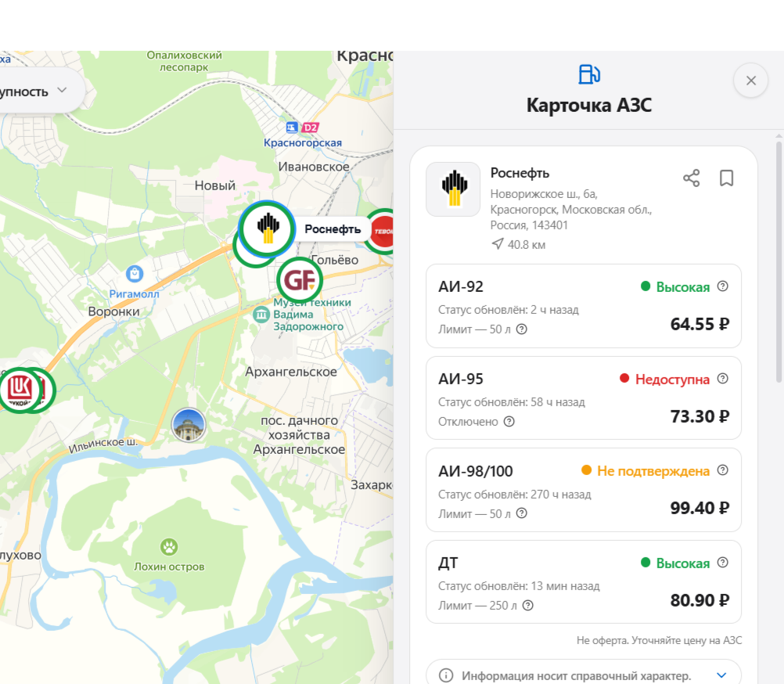
Task: Click the Музей техники museum icon
Action: coord(261,315)
